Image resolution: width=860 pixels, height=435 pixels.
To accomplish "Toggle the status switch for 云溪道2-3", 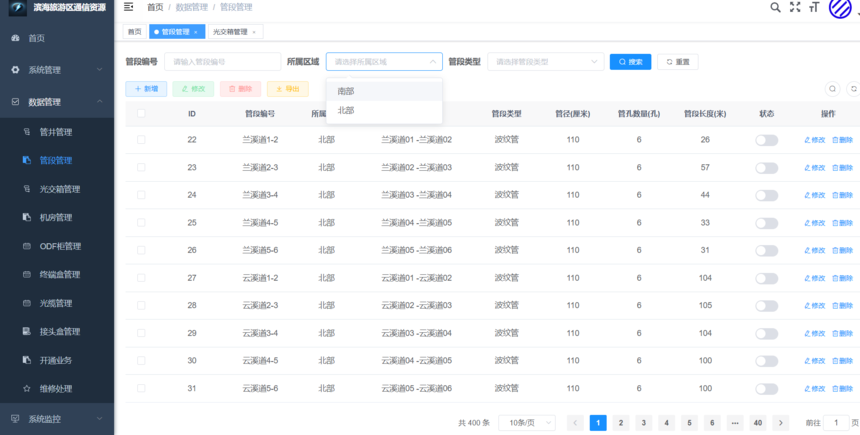I will tap(766, 306).
